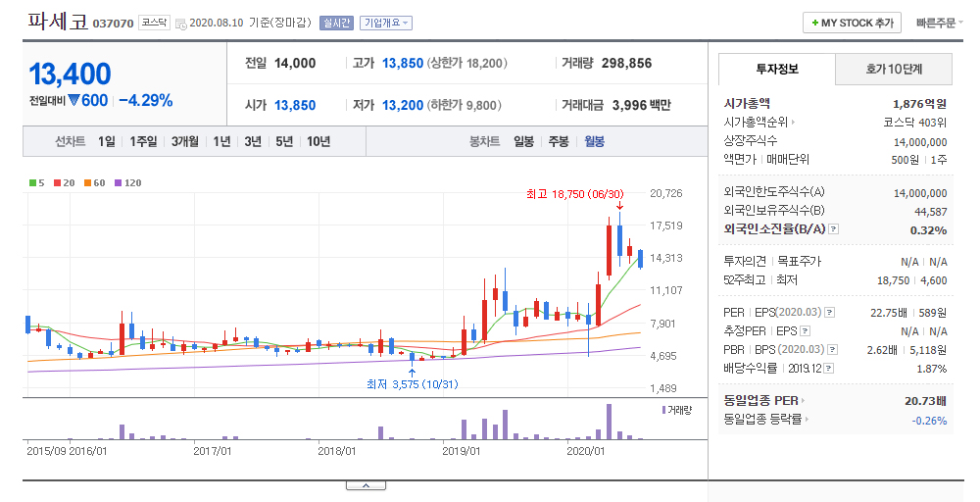The width and height of the screenshot is (980, 502).
Task: Click the 시가 value 13,850
Action: tap(295, 105)
